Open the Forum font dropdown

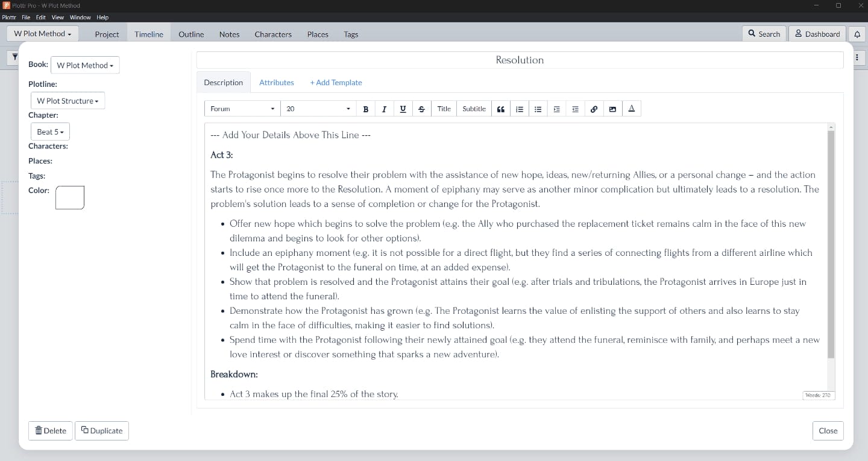coord(241,109)
